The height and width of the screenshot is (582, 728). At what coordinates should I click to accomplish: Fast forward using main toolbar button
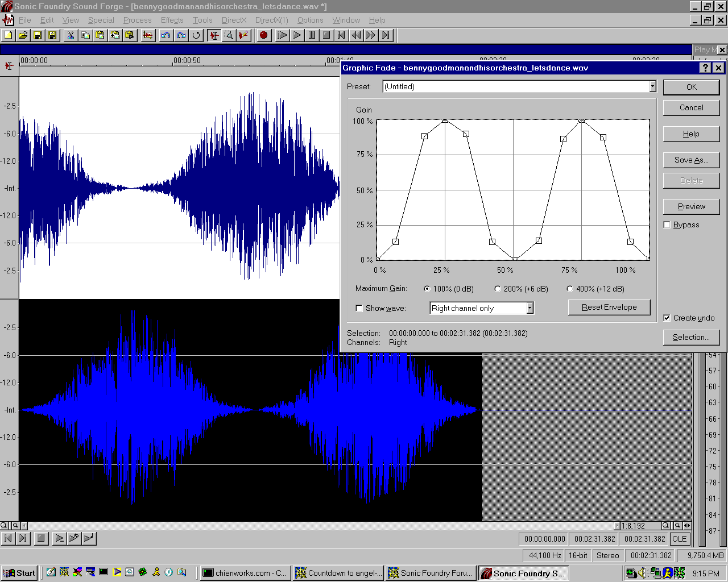click(371, 35)
